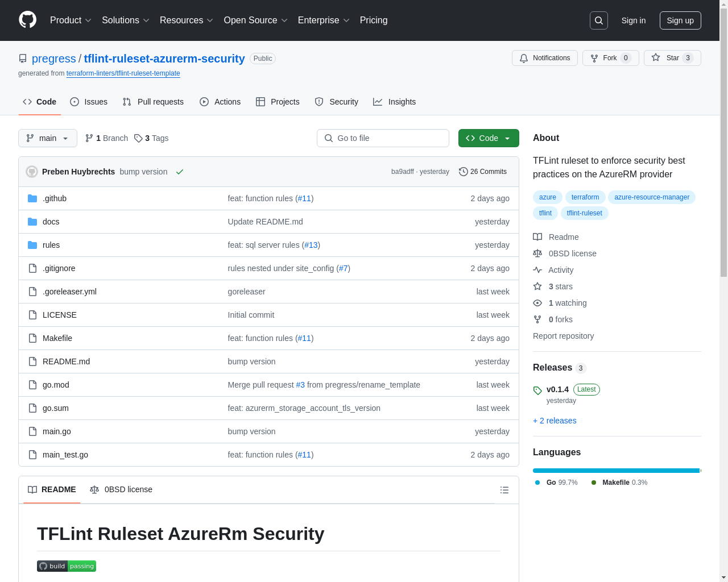Click Sign in

pyautogui.click(x=634, y=20)
